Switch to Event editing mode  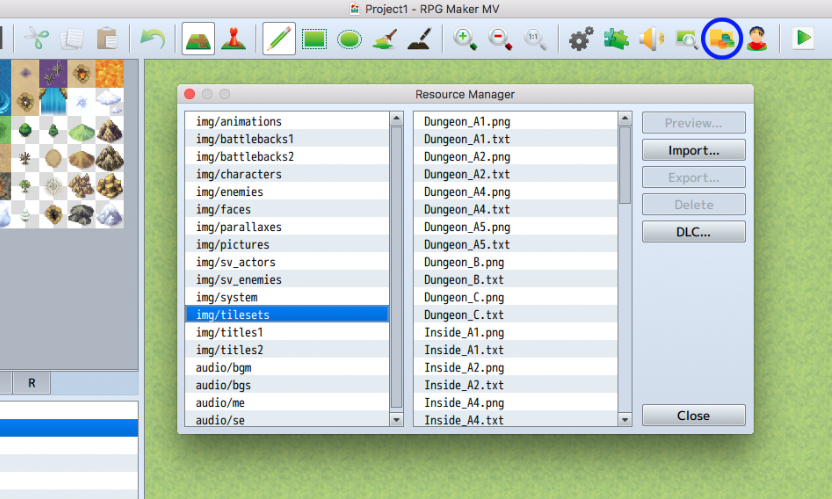pos(233,38)
